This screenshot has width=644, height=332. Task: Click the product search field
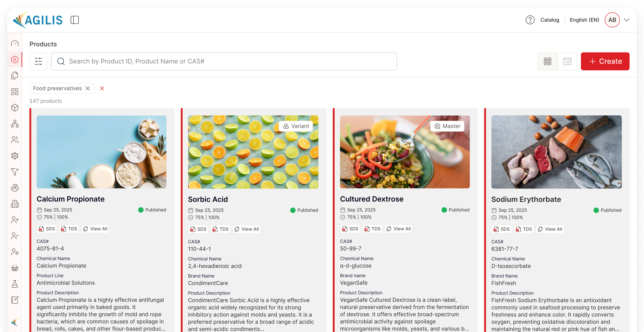[224, 61]
